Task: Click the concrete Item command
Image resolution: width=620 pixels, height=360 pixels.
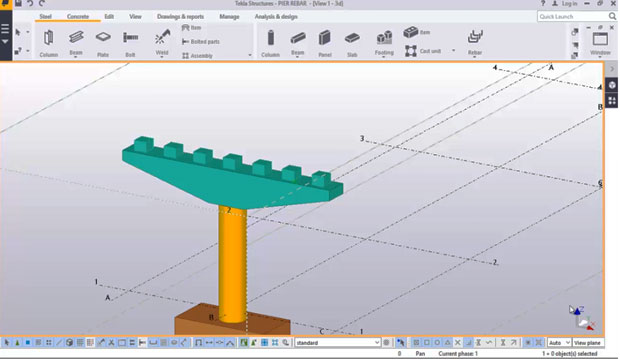Action: [x=417, y=32]
